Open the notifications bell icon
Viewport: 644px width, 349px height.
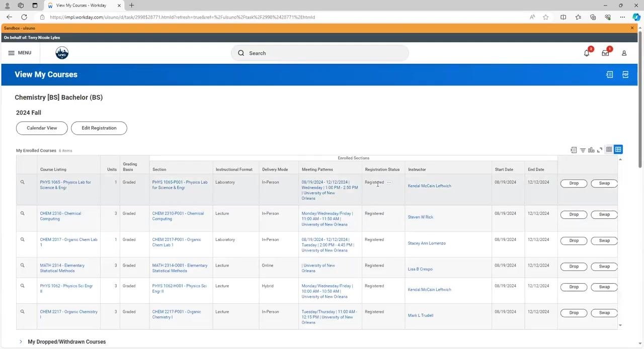point(587,53)
